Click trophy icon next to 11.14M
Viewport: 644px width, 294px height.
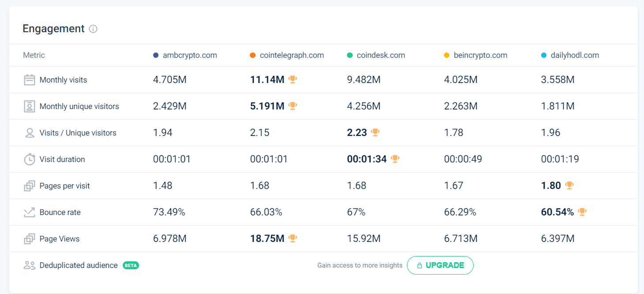pos(293,79)
